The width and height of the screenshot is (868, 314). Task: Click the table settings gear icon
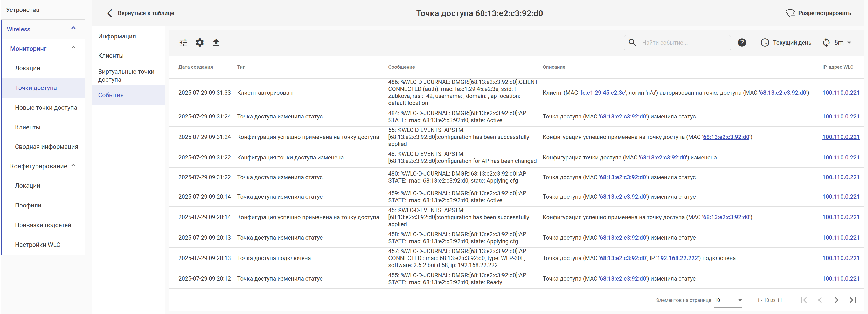point(200,43)
